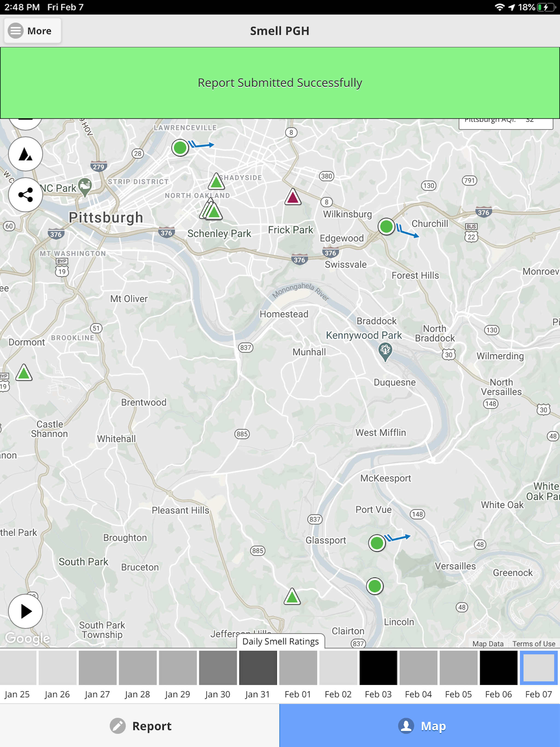The height and width of the screenshot is (747, 560).
Task: Open the Map Data link
Action: (488, 644)
